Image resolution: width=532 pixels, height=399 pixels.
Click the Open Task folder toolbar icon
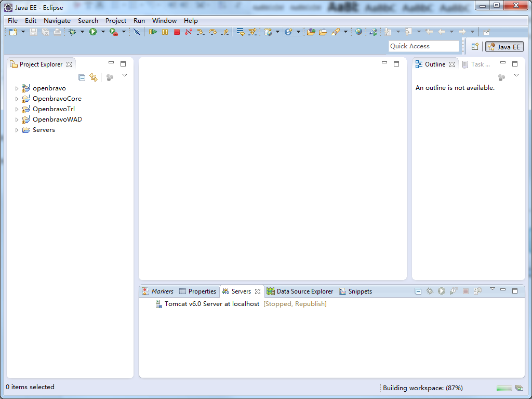(323, 32)
